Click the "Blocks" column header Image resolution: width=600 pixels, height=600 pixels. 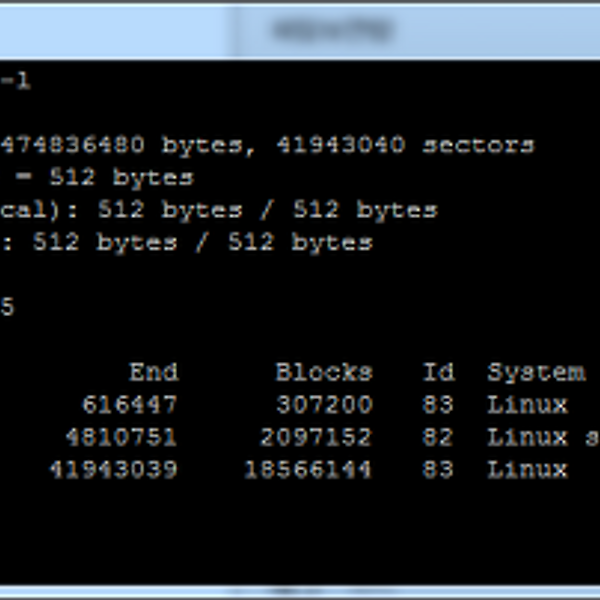tap(324, 373)
